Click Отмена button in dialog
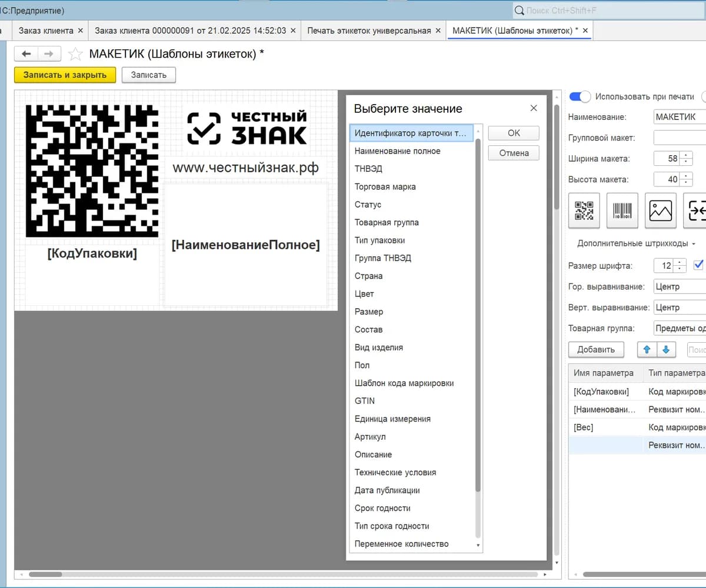 point(514,153)
